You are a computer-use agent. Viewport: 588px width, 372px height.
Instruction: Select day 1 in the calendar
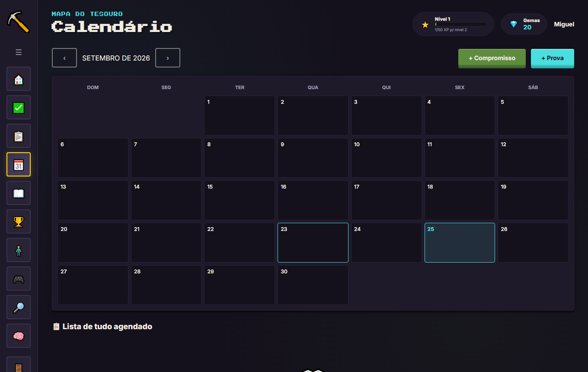click(x=240, y=115)
